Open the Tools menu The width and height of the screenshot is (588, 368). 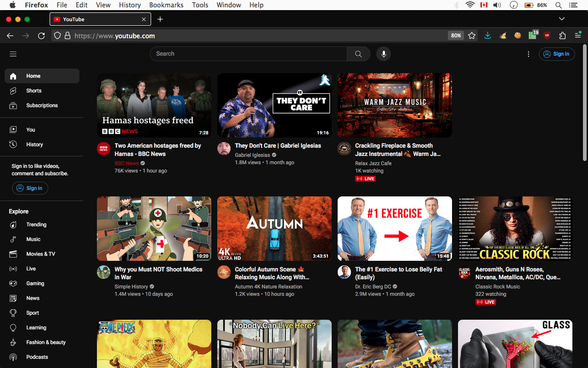(x=200, y=5)
